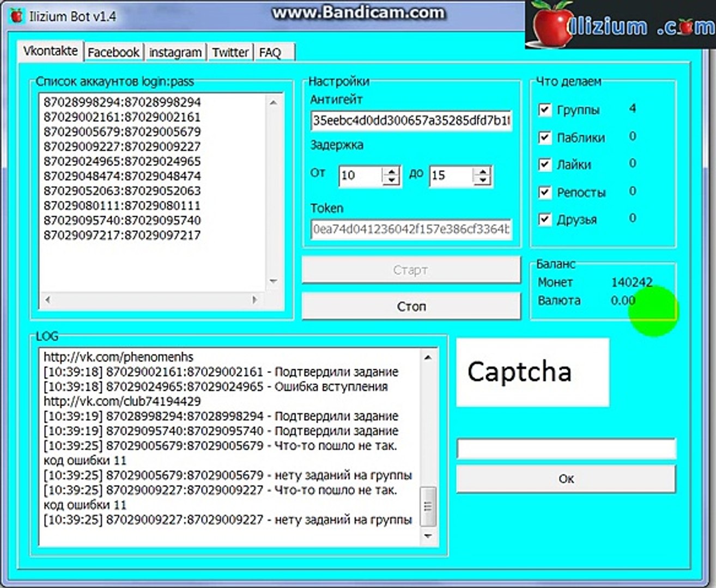This screenshot has width=716, height=588.
Task: Click the Стоп button
Action: pos(411,307)
